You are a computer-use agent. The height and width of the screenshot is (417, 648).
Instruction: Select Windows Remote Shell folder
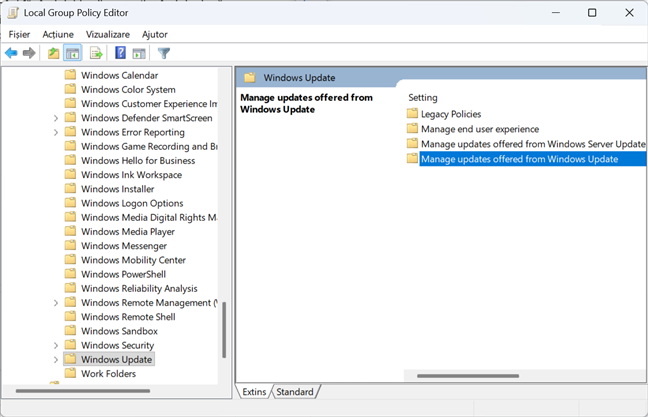pyautogui.click(x=128, y=317)
